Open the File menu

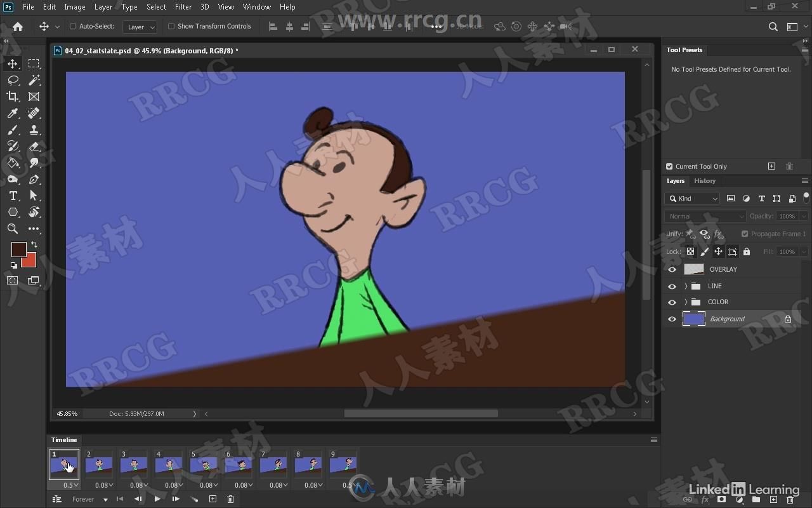point(29,7)
